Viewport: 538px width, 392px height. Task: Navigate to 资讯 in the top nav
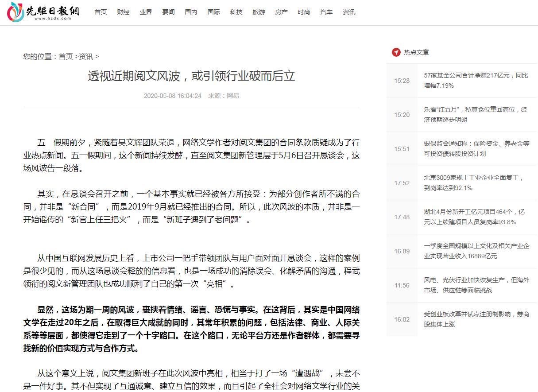coord(349,12)
